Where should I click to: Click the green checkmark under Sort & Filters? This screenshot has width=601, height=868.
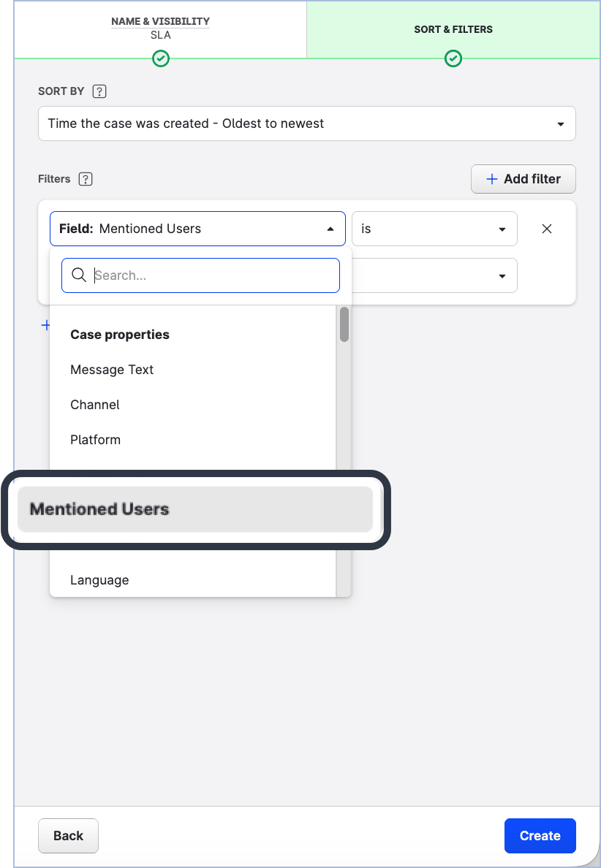click(x=453, y=58)
